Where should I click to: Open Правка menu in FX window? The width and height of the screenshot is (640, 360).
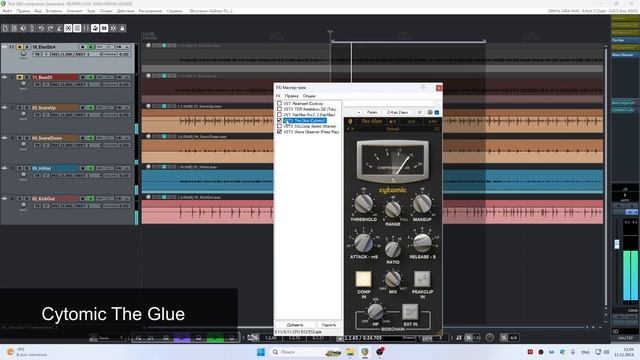point(291,96)
